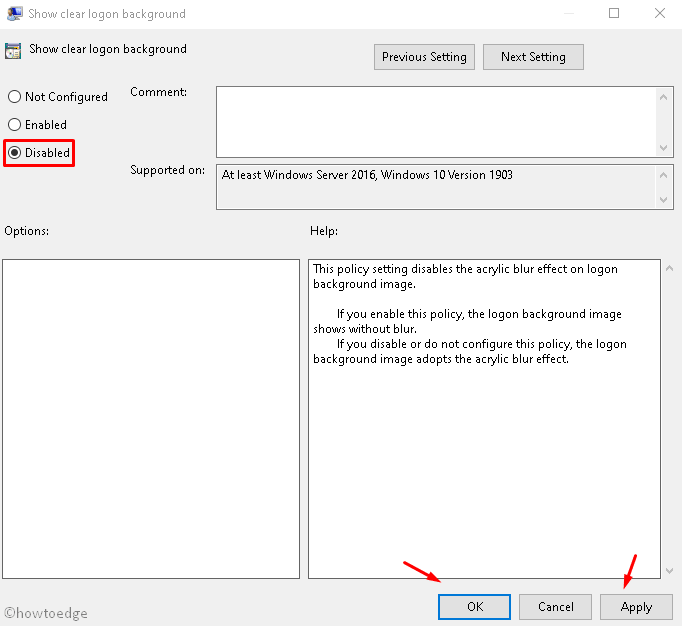The height and width of the screenshot is (626, 682).
Task: Click inside the empty Options pane
Action: pyautogui.click(x=151, y=418)
